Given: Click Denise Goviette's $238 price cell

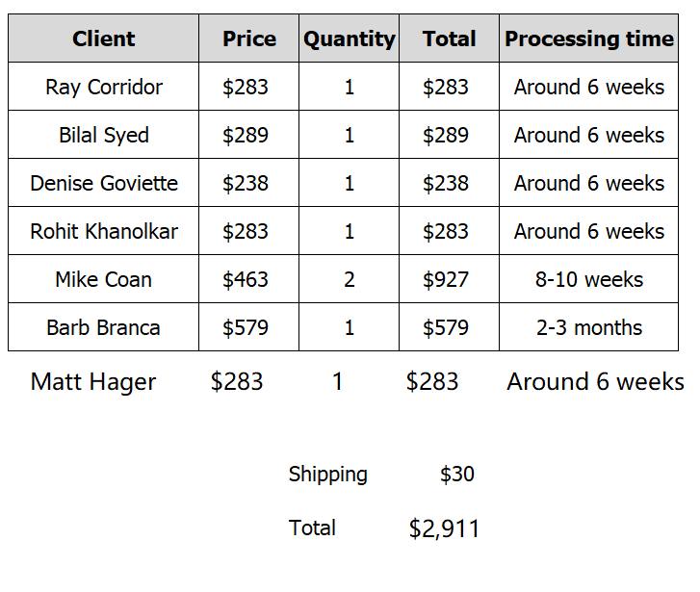Looking at the screenshot, I should (x=246, y=183).
